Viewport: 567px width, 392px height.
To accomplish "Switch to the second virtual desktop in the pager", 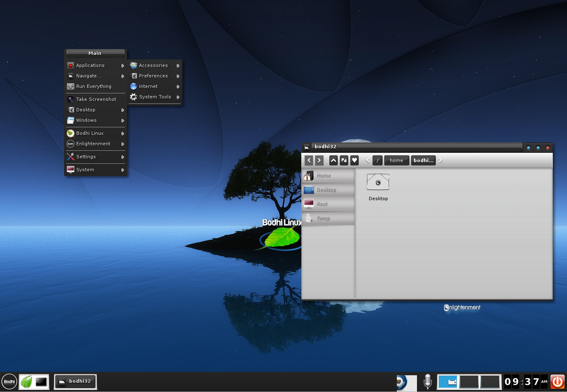I will 469,382.
